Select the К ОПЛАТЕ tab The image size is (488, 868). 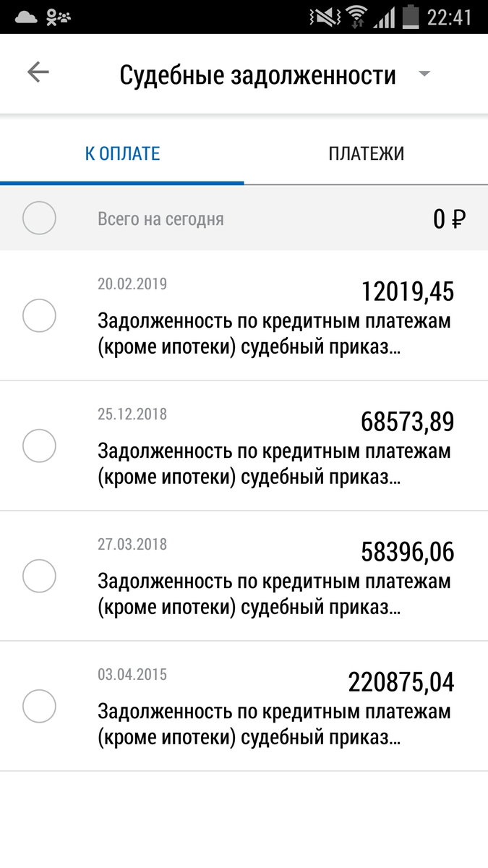click(x=122, y=153)
